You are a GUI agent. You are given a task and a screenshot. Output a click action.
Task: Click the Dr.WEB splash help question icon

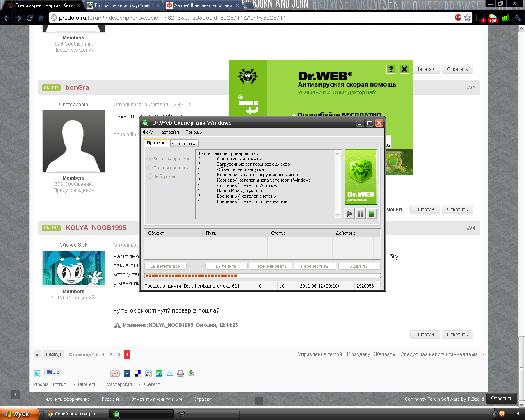[391, 69]
